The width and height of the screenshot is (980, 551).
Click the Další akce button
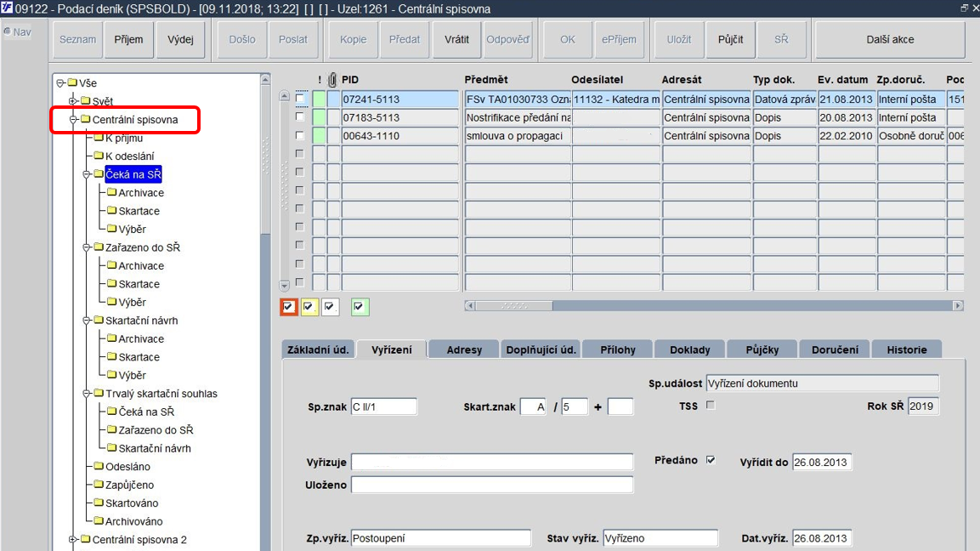890,39
